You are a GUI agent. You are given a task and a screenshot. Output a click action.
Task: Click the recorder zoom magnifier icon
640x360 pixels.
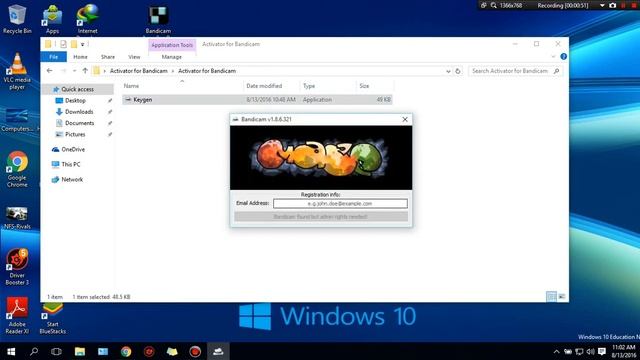[493, 5]
